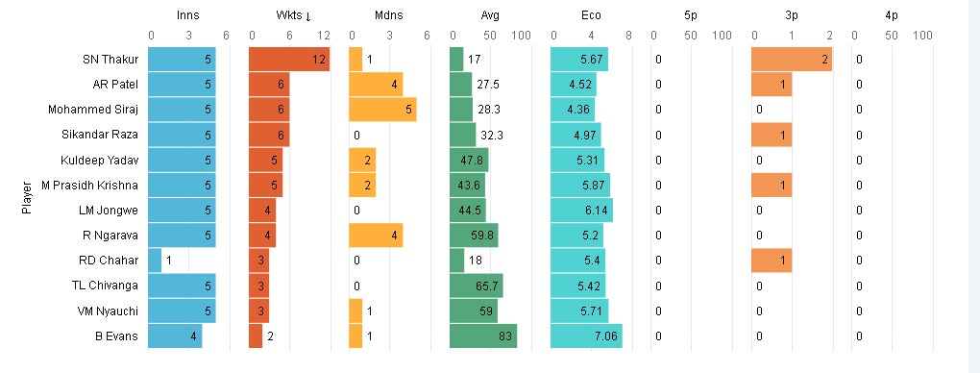
Task: Select the Avg column header
Action: point(491,16)
